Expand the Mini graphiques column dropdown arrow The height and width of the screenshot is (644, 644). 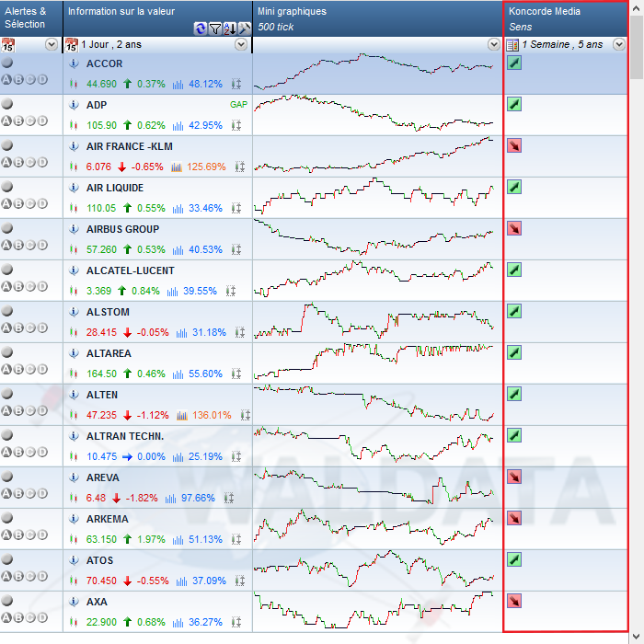[x=494, y=44]
